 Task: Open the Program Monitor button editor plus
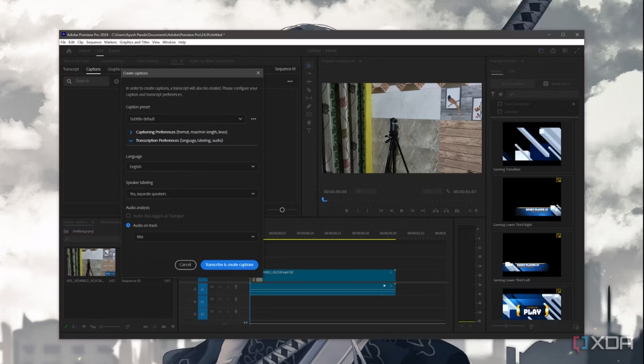(x=476, y=211)
